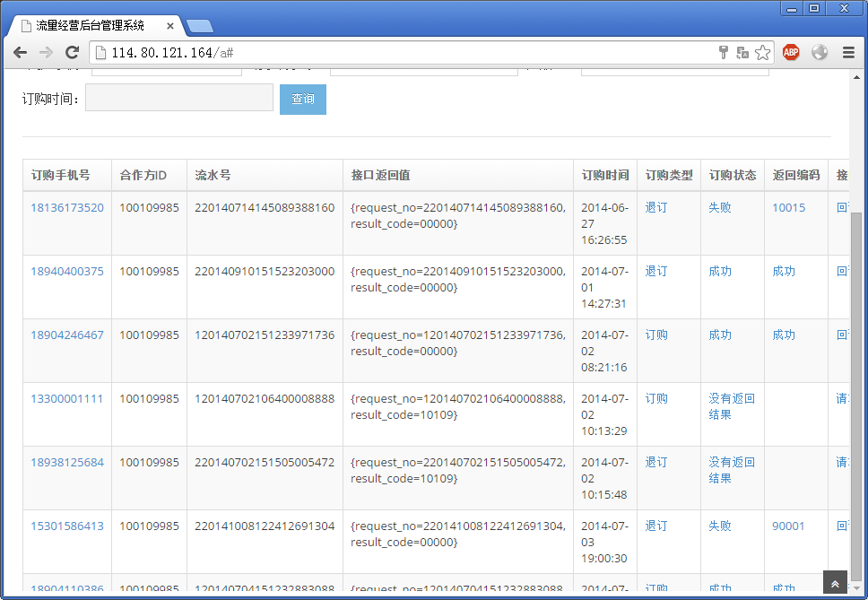868x600 pixels.
Task: Close the 流量经营后台管理系统 tab
Action: (x=170, y=26)
